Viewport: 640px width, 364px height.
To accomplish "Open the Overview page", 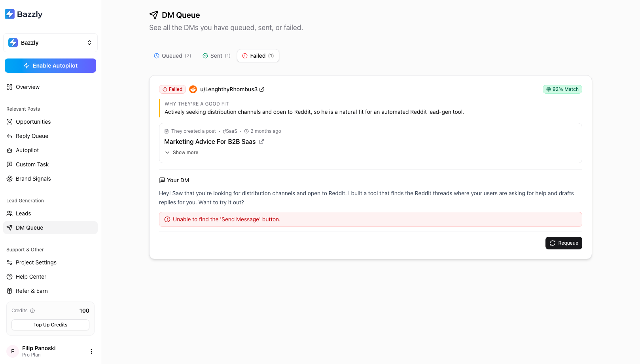I will click(50, 87).
